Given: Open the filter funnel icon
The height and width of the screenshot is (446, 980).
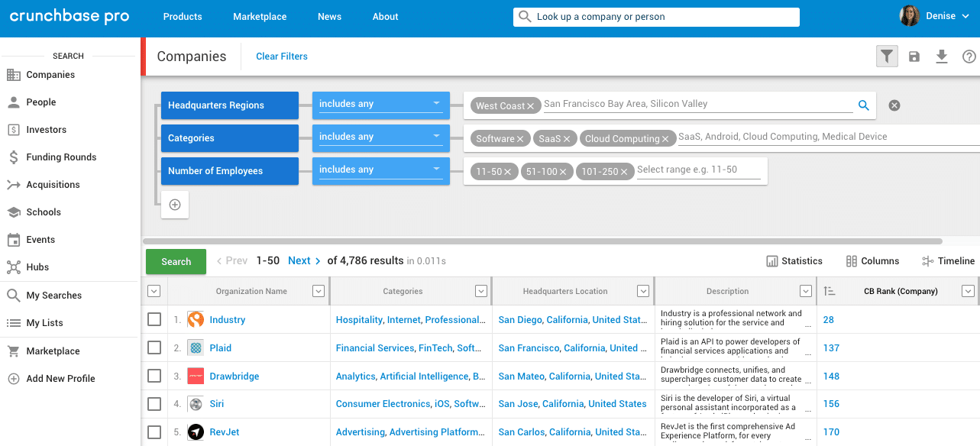Looking at the screenshot, I should [886, 56].
